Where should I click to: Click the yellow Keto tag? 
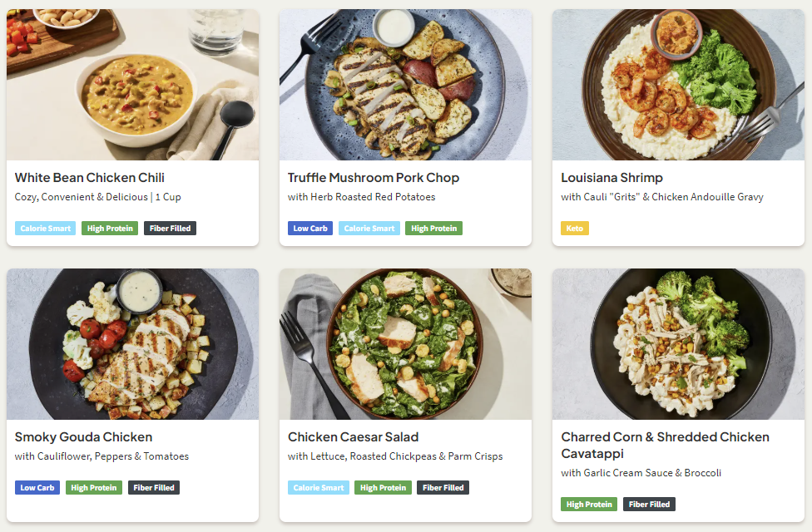[574, 229]
